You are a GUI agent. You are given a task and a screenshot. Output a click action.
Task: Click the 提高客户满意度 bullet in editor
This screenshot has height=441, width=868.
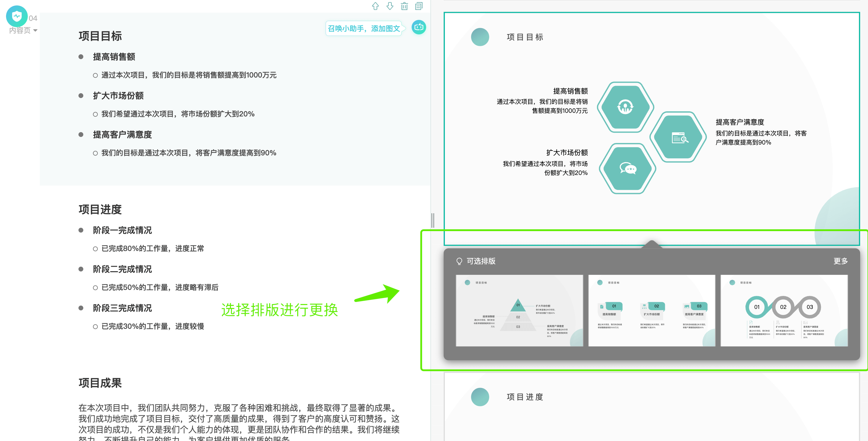(122, 135)
